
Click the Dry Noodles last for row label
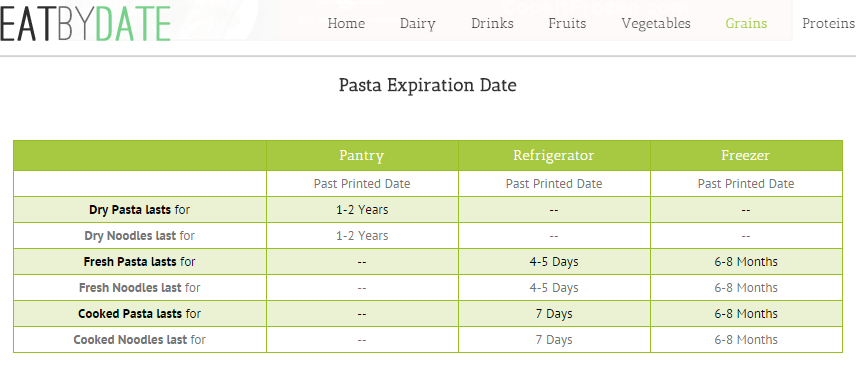click(x=140, y=236)
